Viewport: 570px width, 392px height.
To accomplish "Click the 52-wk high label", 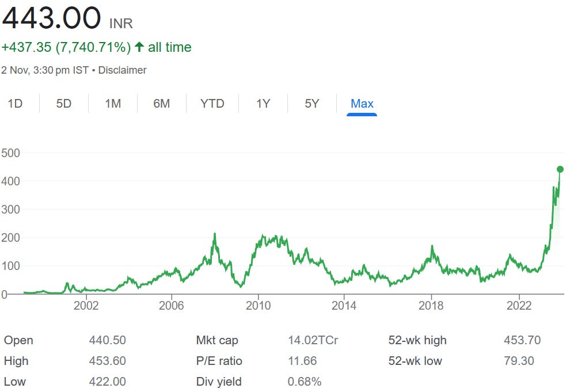I will point(417,340).
